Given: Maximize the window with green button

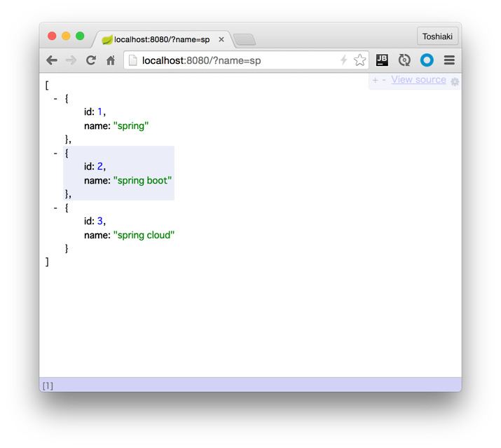Looking at the screenshot, I should 80,36.
